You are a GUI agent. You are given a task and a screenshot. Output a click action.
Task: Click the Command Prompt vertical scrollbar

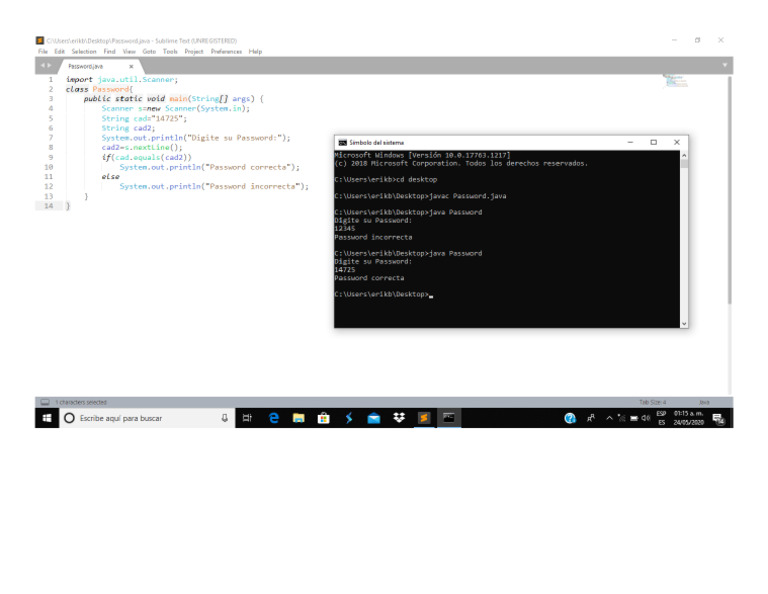[684, 238]
